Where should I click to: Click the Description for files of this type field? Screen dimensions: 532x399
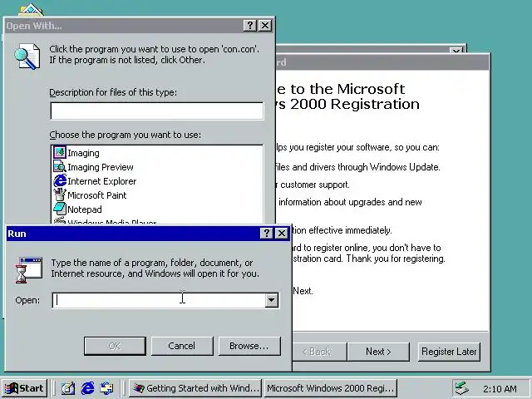point(157,111)
